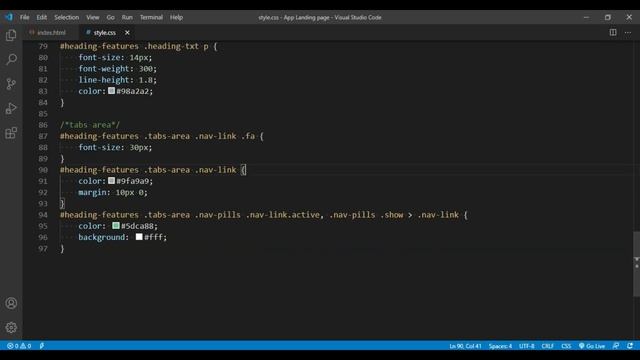Click the font-weight: 300; declaration
Screen dimensions: 640x360
coord(118,69)
